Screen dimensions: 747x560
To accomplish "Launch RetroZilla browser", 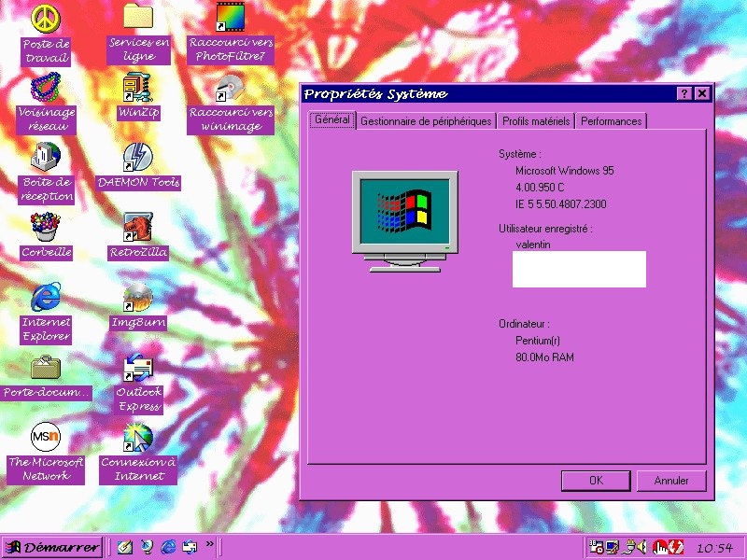I will click(x=138, y=227).
